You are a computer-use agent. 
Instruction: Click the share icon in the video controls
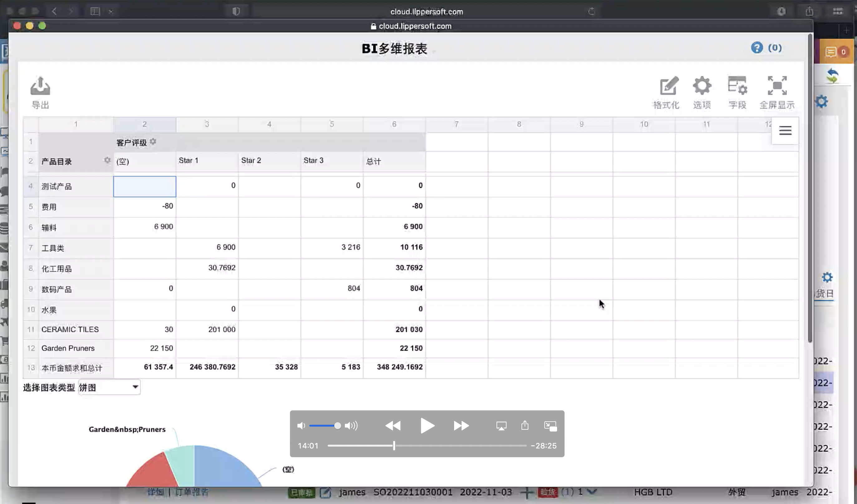click(525, 425)
